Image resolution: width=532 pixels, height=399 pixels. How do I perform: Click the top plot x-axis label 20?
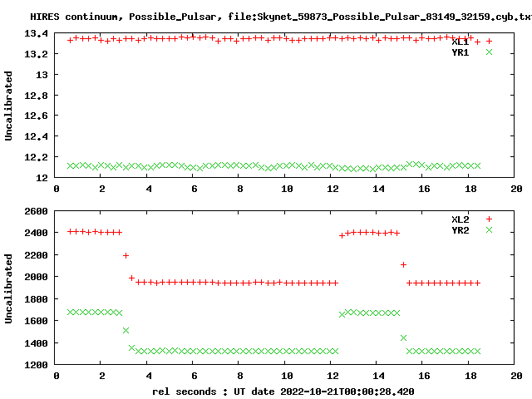click(x=516, y=189)
